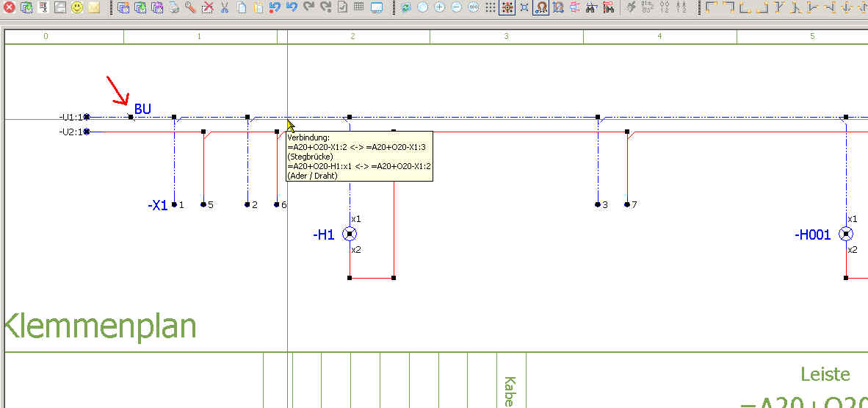
Task: Select the -X1 terminal strip label
Action: (x=157, y=206)
